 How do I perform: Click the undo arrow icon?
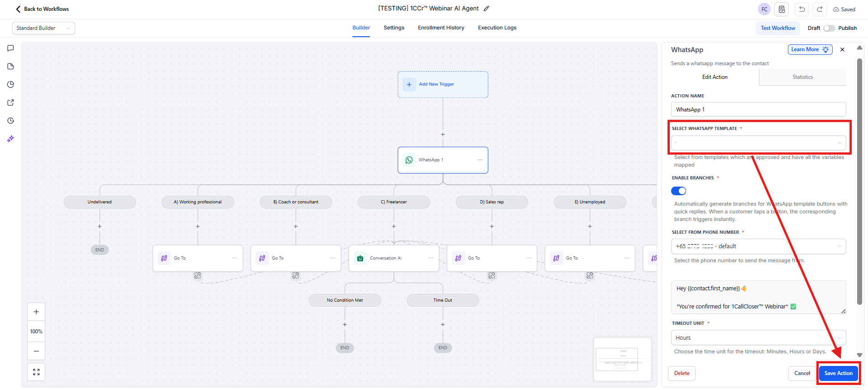[x=802, y=9]
